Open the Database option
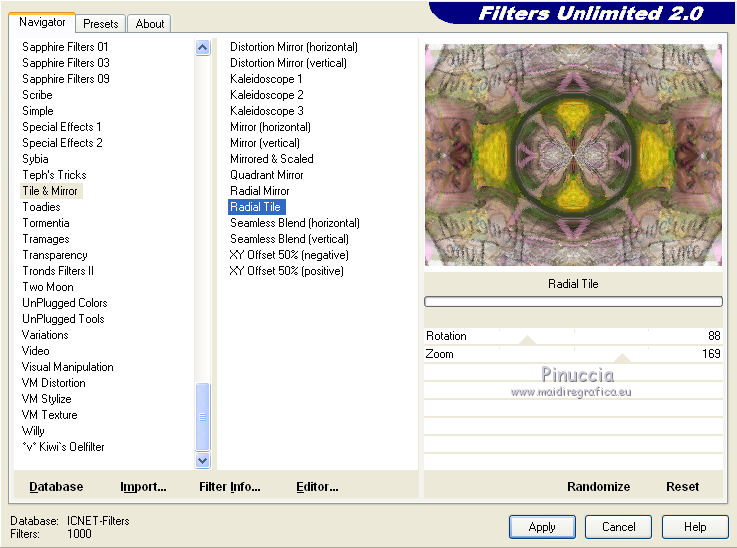 (x=56, y=486)
